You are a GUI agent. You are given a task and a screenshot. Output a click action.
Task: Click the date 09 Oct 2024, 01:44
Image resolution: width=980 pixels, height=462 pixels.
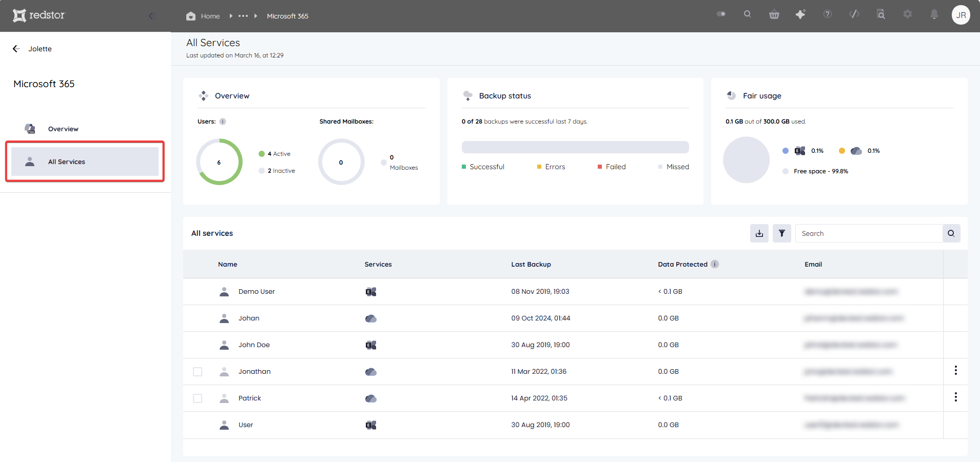(541, 318)
